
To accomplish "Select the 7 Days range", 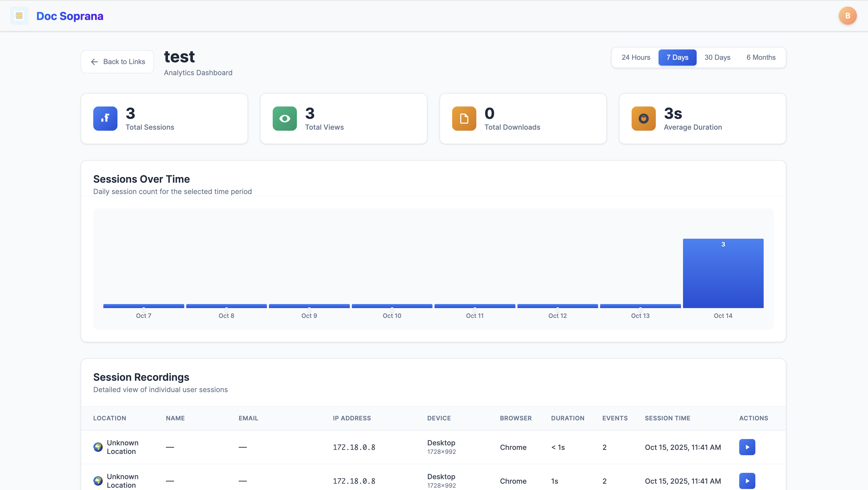I will [677, 58].
